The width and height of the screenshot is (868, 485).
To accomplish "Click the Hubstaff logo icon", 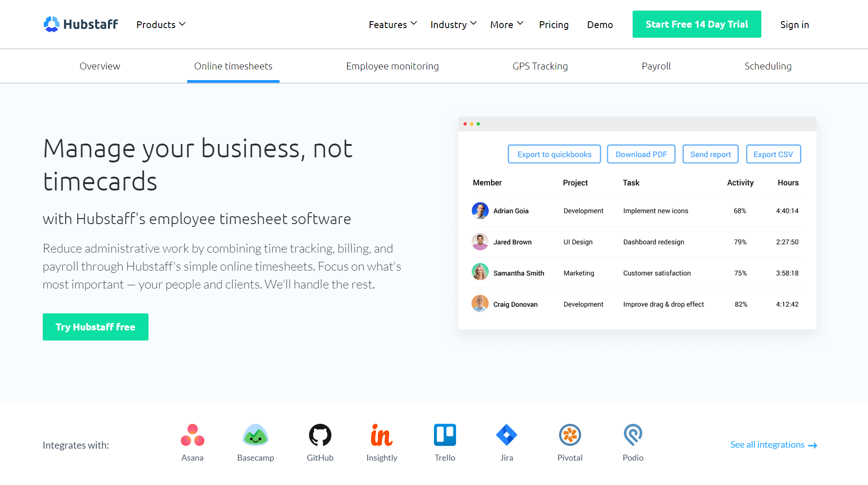I will pyautogui.click(x=51, y=24).
